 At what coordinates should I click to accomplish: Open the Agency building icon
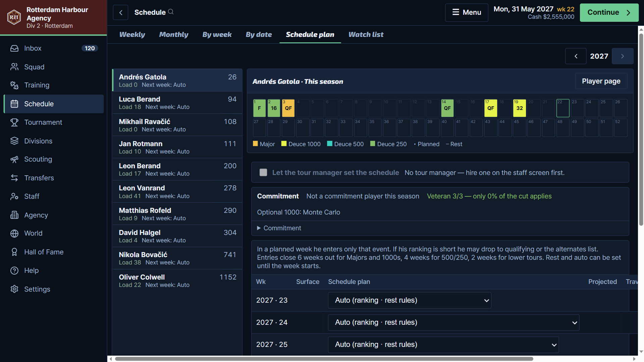coord(14,215)
